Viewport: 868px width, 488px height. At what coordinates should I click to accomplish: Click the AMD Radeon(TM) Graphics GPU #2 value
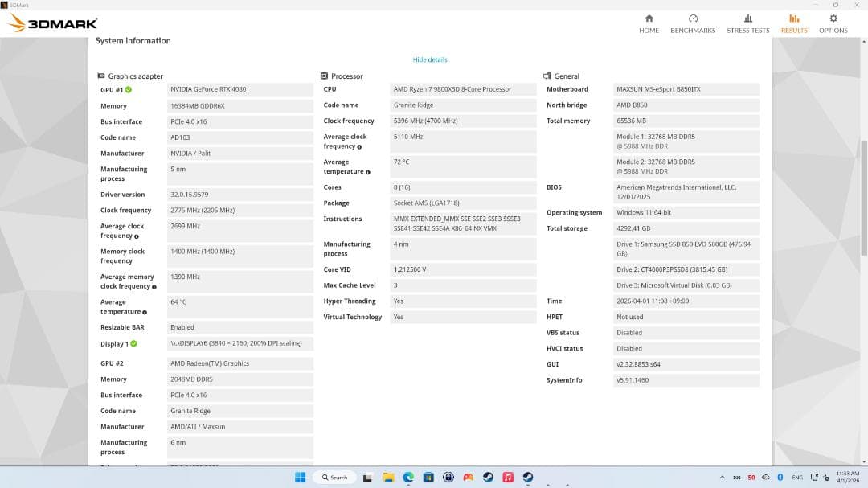coord(240,364)
